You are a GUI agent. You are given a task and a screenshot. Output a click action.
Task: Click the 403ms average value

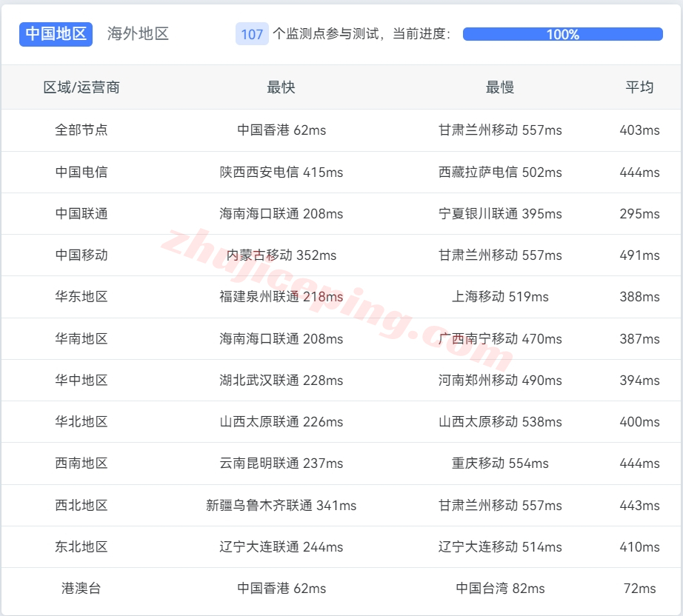point(639,130)
